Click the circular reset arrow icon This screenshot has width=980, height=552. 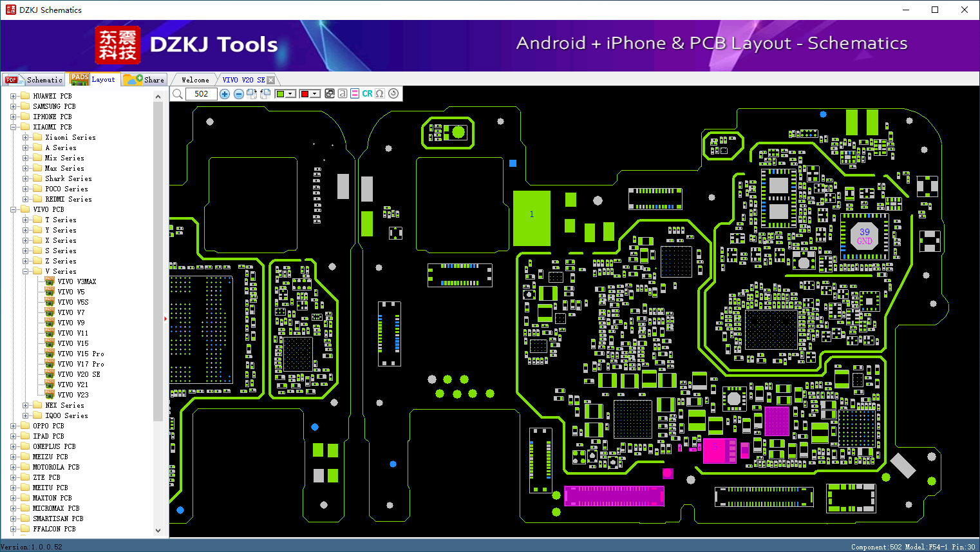pyautogui.click(x=393, y=93)
